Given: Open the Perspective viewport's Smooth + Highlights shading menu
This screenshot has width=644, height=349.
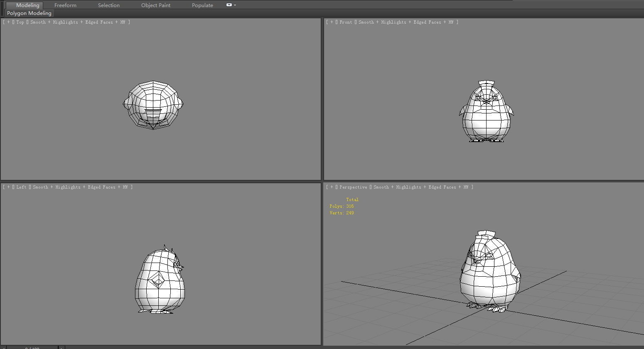Looking at the screenshot, I should tap(422, 187).
